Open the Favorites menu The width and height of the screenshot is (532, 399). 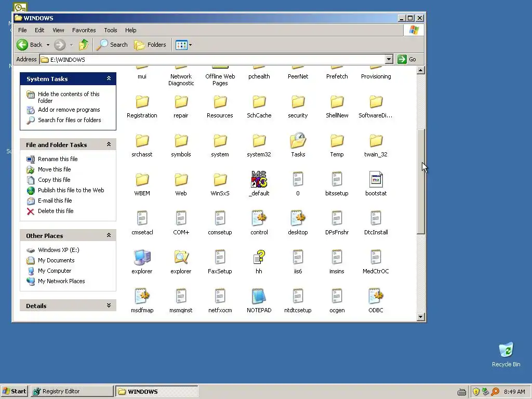84,30
